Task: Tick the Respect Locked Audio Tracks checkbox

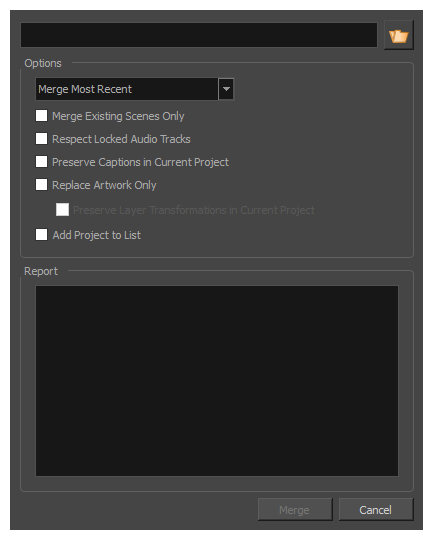Action: [41, 139]
